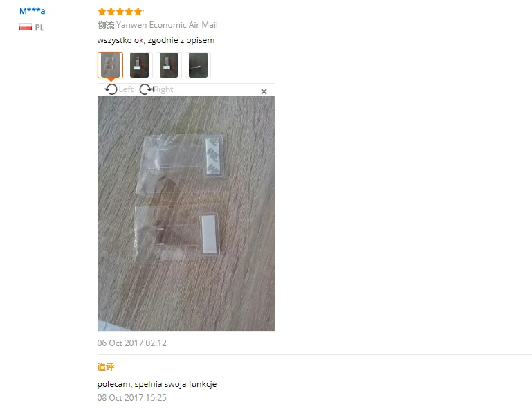Click the rotate right arrow icon
Screen dimensions: 532x409
(x=146, y=89)
